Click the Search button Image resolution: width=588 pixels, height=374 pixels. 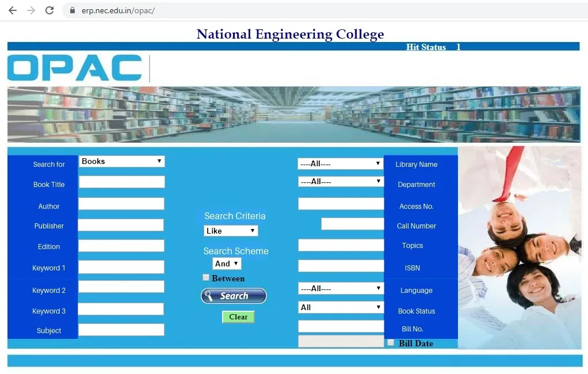(x=234, y=296)
